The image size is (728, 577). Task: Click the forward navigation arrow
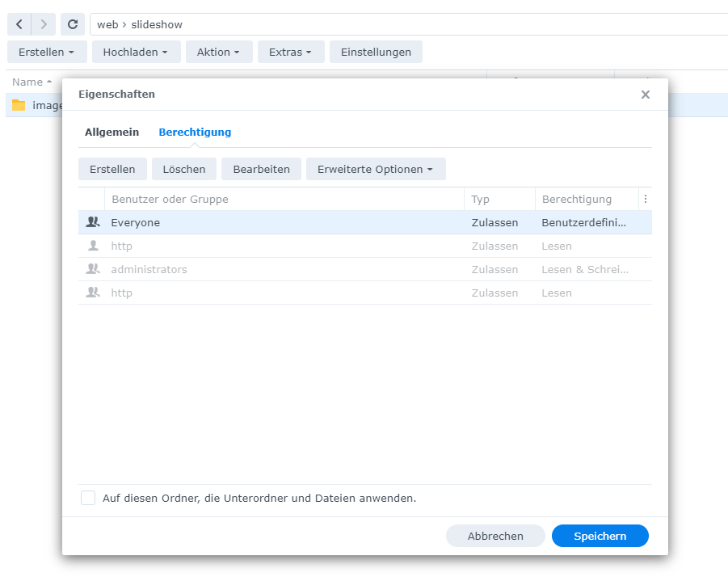coord(44,24)
